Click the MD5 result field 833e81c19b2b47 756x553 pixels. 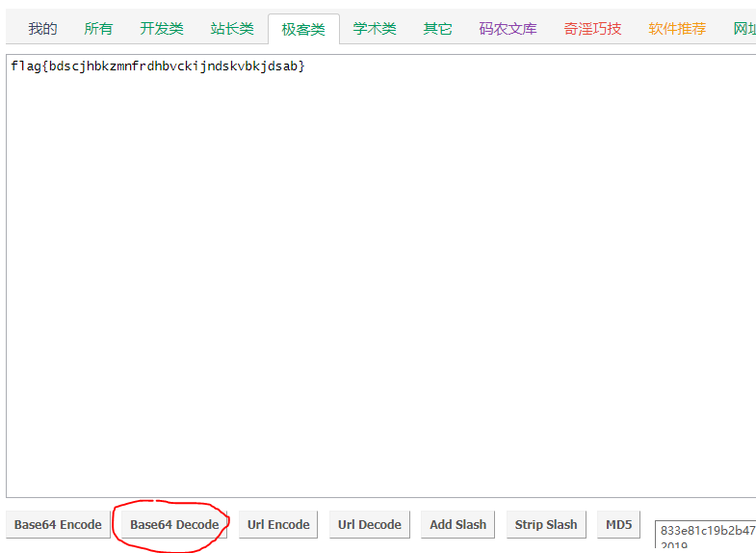[x=705, y=534]
